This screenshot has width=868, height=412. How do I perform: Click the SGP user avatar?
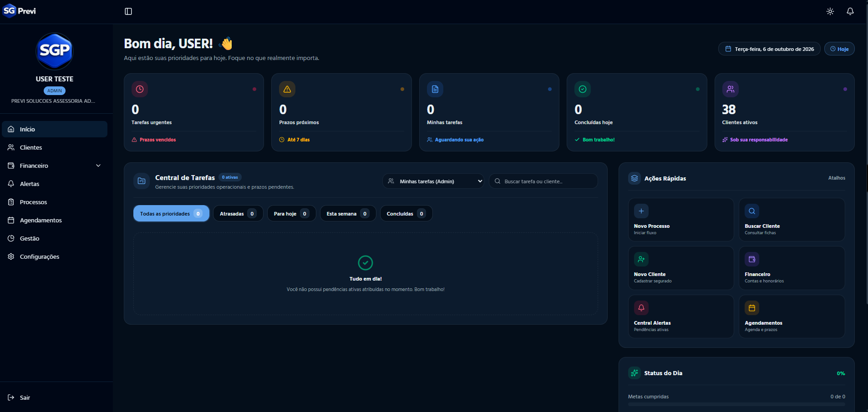point(55,51)
